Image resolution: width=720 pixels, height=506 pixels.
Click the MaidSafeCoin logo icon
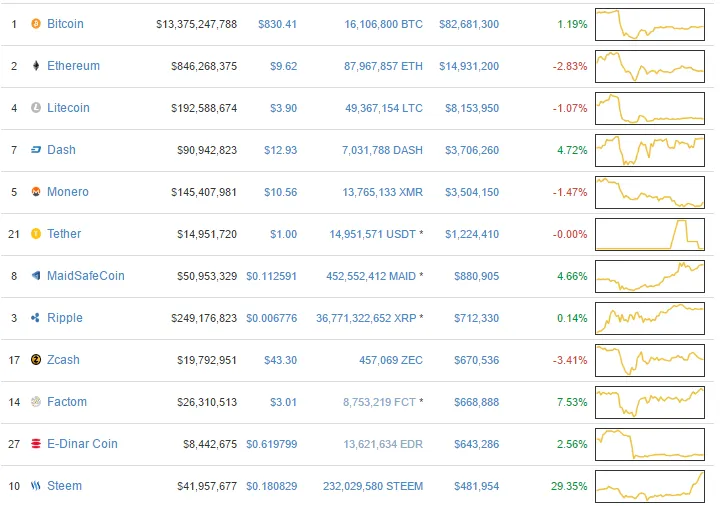pyautogui.click(x=36, y=275)
